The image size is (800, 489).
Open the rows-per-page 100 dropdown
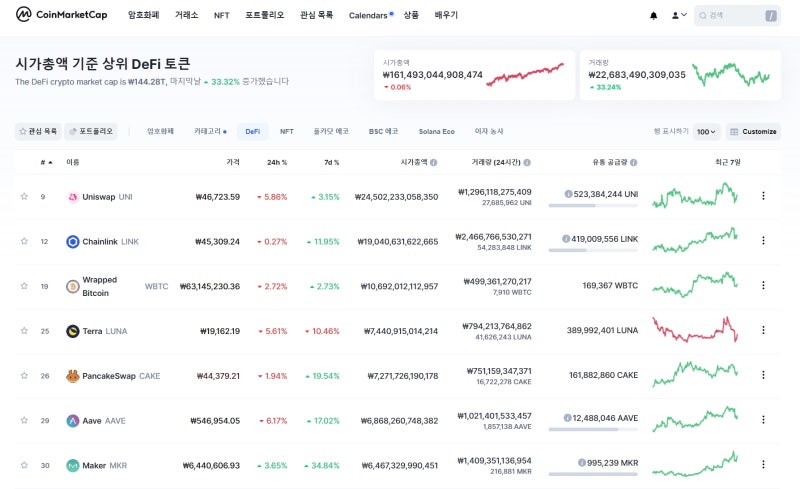tap(707, 132)
